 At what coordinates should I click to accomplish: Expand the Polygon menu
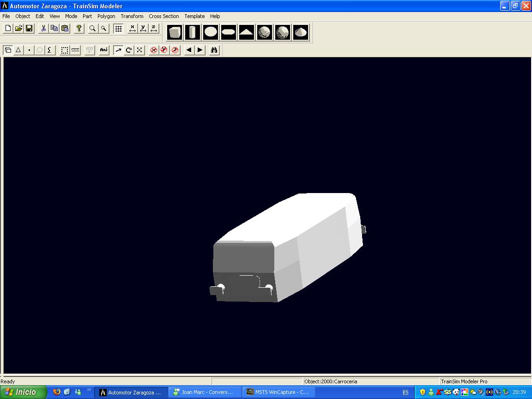click(x=106, y=16)
